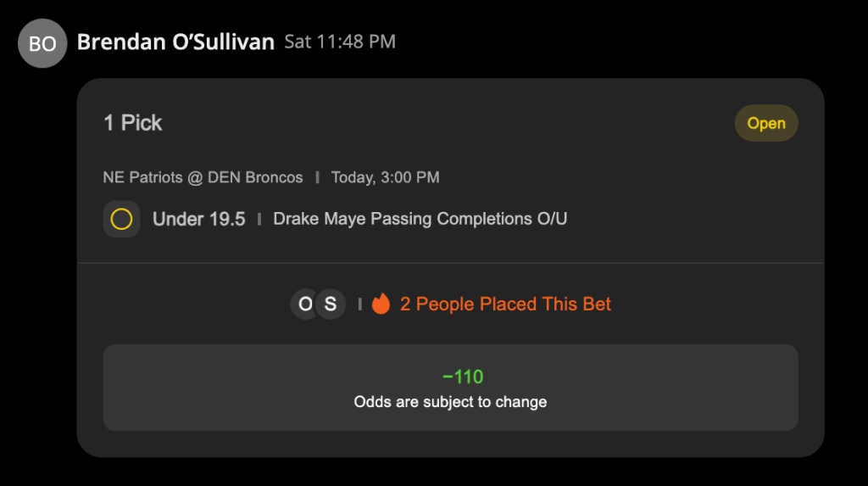Click the Sat 11:48 PM timestamp
Image resolution: width=868 pixels, height=486 pixels.
tap(340, 42)
